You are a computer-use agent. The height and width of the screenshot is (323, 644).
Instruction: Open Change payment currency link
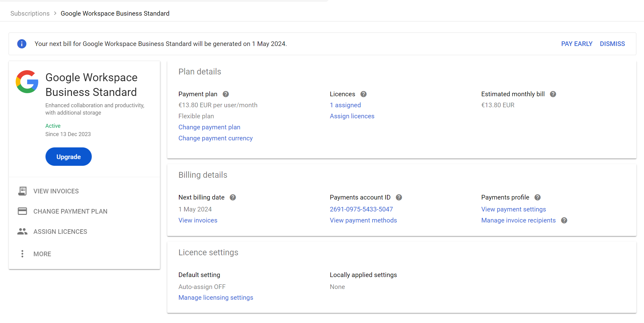coord(215,138)
